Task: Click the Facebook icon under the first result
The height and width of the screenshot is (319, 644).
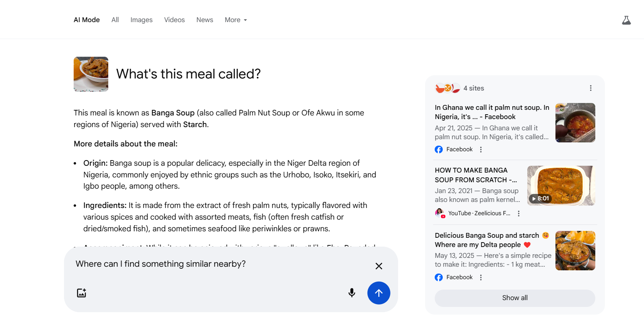Action: point(438,149)
